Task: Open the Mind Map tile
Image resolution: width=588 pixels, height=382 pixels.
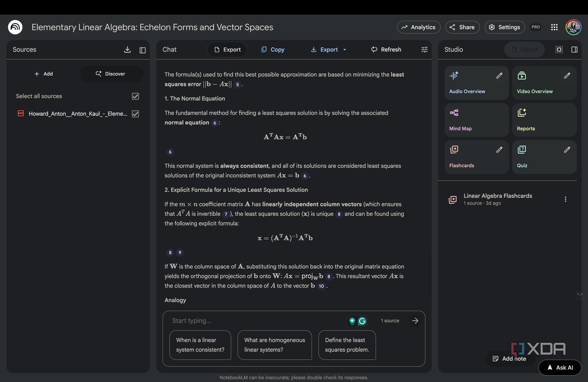Action: pos(476,120)
